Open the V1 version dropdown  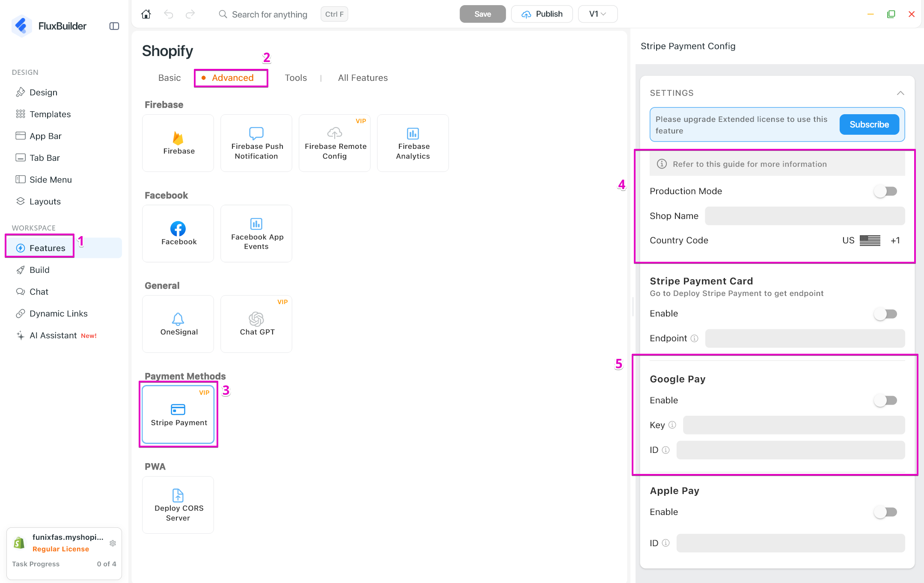click(597, 14)
